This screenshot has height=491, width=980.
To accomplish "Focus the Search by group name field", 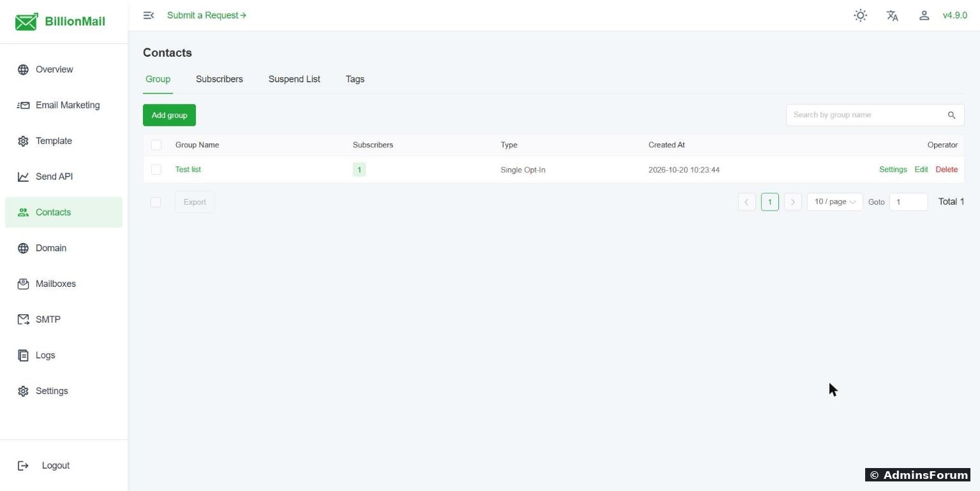I will pos(875,115).
